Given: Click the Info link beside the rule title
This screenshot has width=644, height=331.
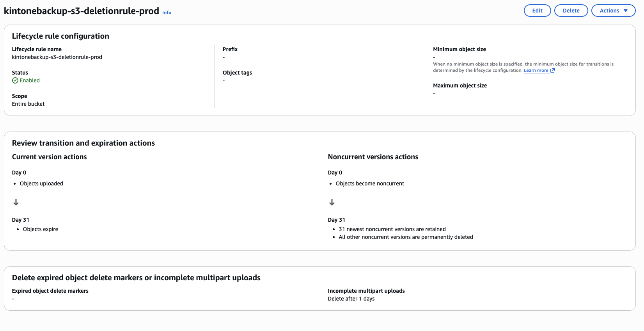Looking at the screenshot, I should 167,12.
